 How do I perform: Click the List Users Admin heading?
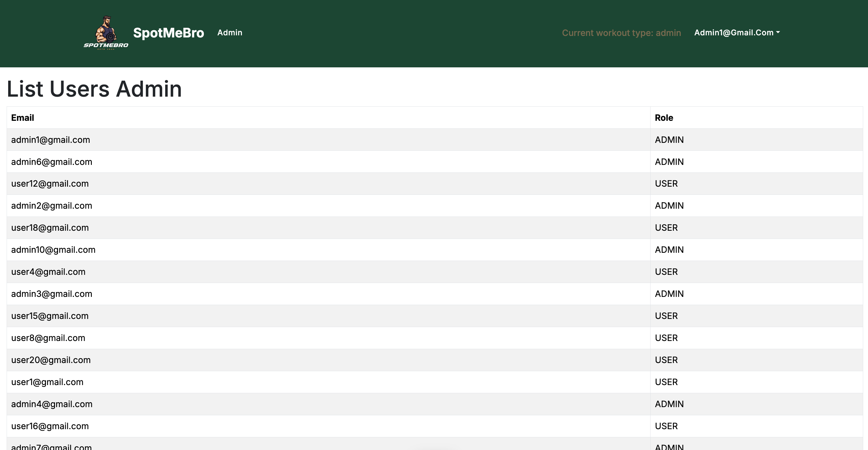click(x=94, y=89)
